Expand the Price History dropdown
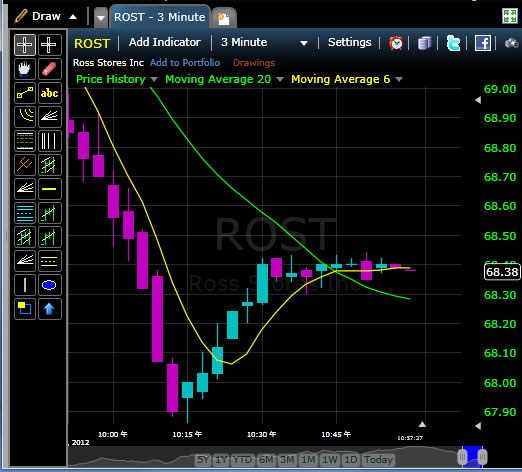The image size is (522, 472). tap(154, 79)
